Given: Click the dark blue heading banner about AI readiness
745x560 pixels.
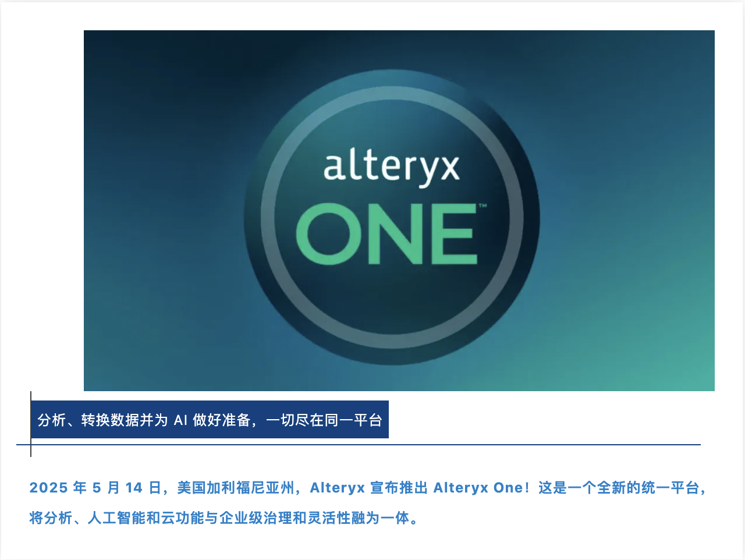Looking at the screenshot, I should [x=210, y=420].
